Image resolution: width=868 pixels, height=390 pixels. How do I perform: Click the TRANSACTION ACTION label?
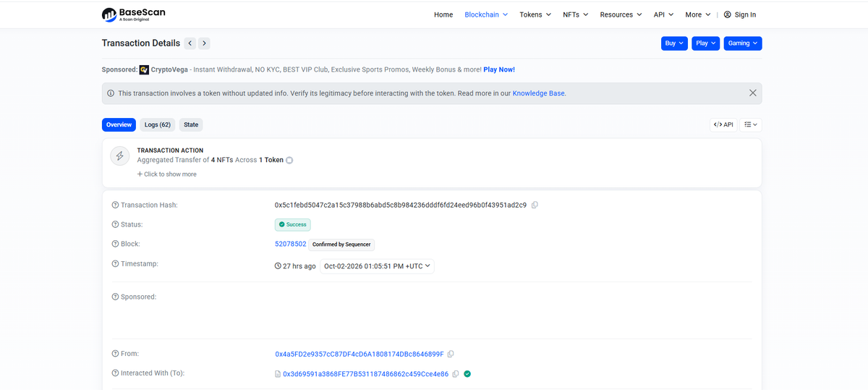click(x=170, y=151)
